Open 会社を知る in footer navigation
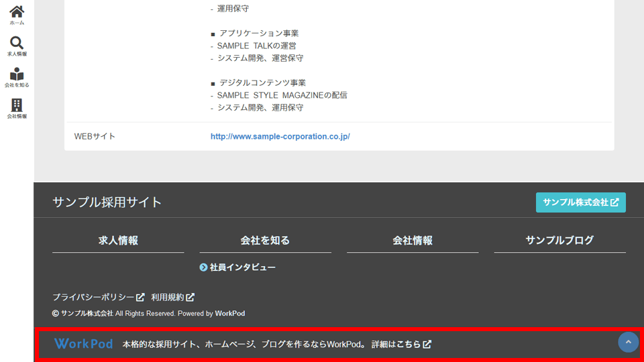Viewport: 644px width, 362px height. (265, 241)
